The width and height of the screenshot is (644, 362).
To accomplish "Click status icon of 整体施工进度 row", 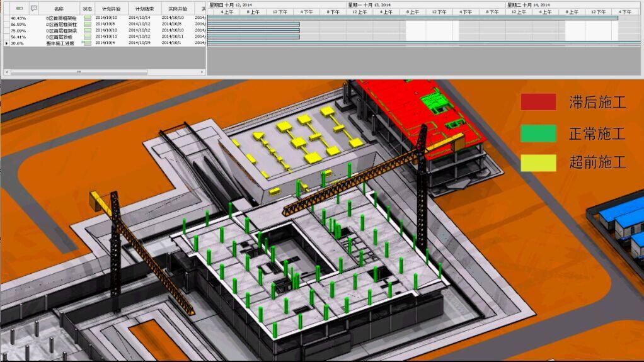I will tap(88, 43).
